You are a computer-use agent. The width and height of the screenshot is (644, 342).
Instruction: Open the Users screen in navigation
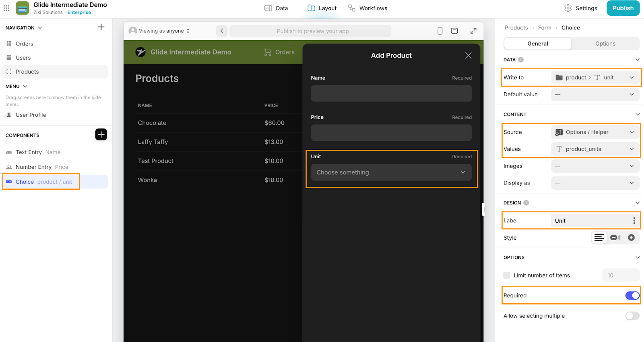tap(55, 58)
